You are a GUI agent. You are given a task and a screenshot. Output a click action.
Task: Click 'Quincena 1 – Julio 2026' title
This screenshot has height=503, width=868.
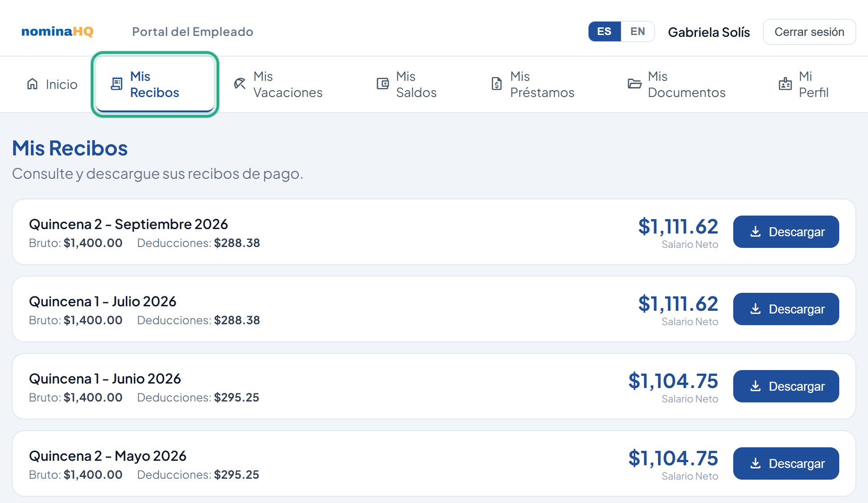pos(103,301)
